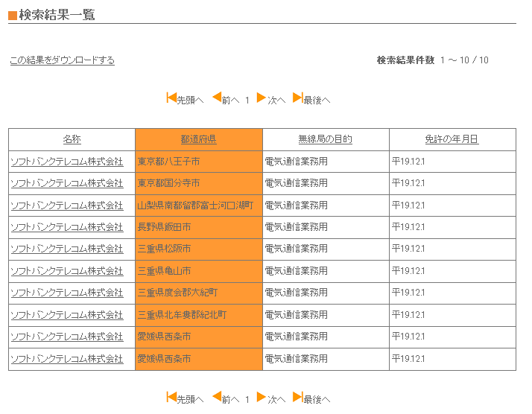Sort by the 名称 column header

click(x=72, y=139)
